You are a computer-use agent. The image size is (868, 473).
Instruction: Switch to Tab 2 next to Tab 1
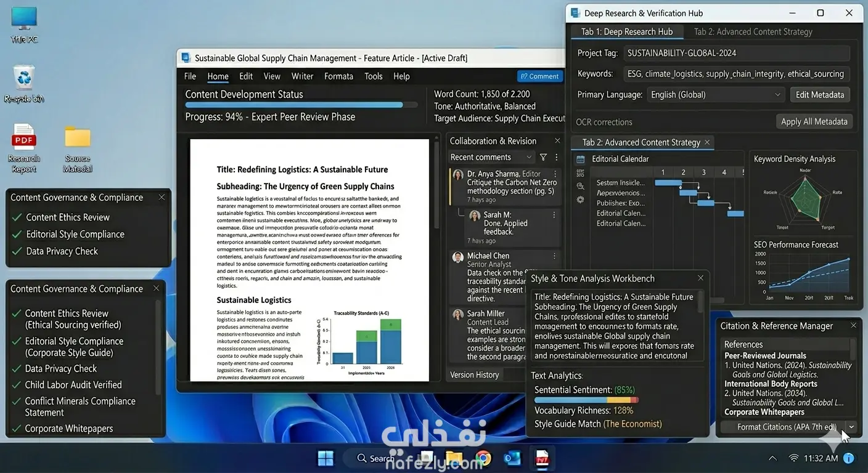(753, 32)
